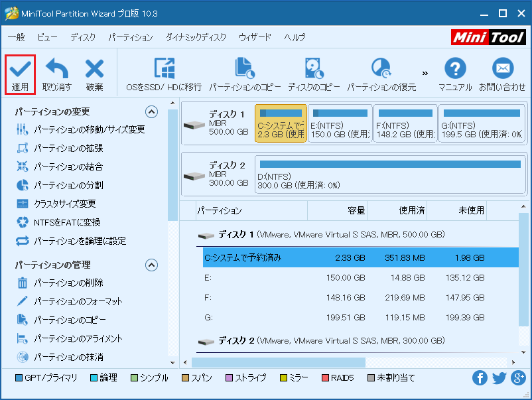Open the Google+ link icon
The width and height of the screenshot is (532, 400).
519,377
